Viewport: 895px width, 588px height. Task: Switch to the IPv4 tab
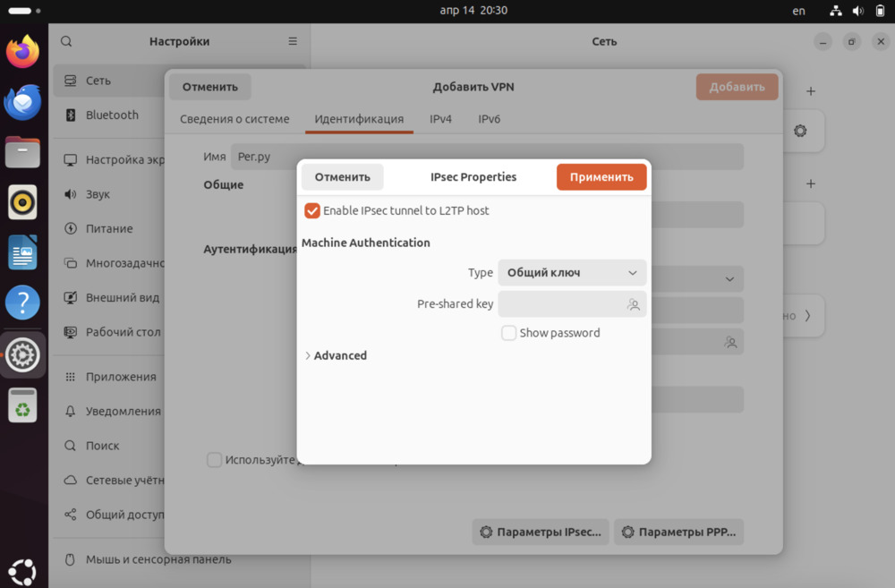point(440,119)
